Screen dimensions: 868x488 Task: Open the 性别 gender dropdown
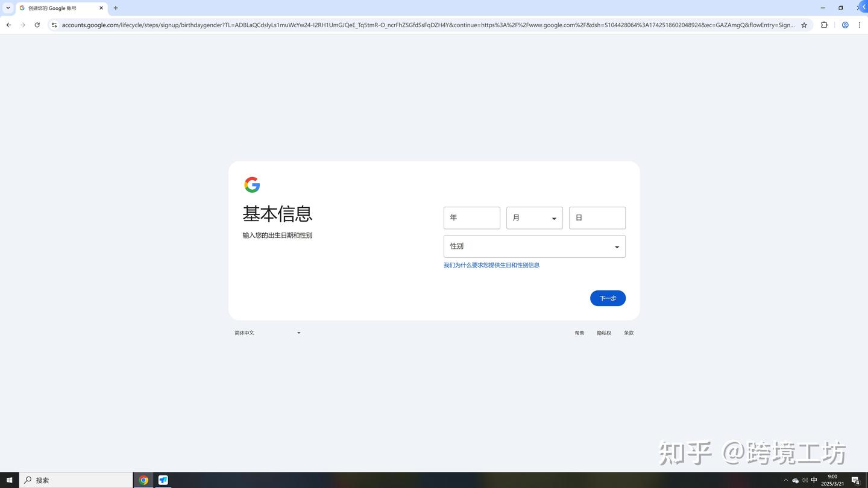point(534,246)
